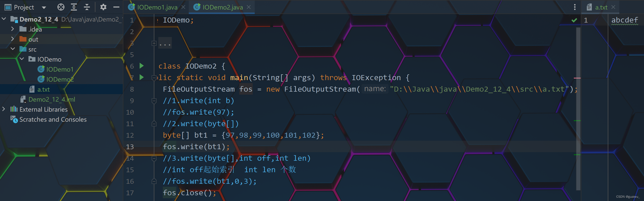Click the editor vertical scrollbar

[x=578, y=109]
